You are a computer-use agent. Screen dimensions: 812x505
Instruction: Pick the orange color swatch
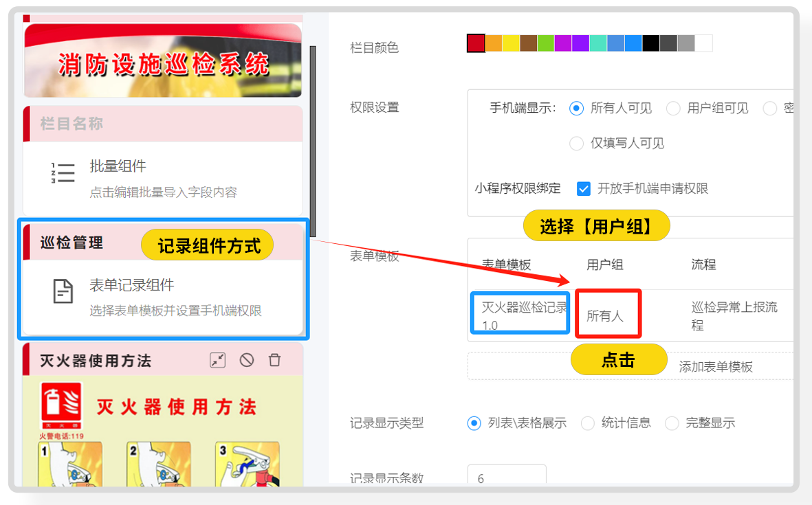click(x=494, y=43)
